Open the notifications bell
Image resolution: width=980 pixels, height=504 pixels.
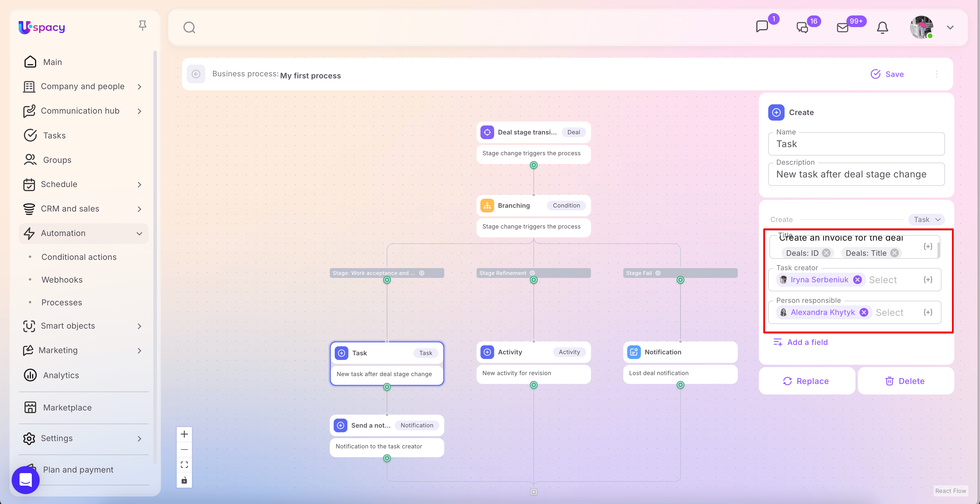coord(882,27)
